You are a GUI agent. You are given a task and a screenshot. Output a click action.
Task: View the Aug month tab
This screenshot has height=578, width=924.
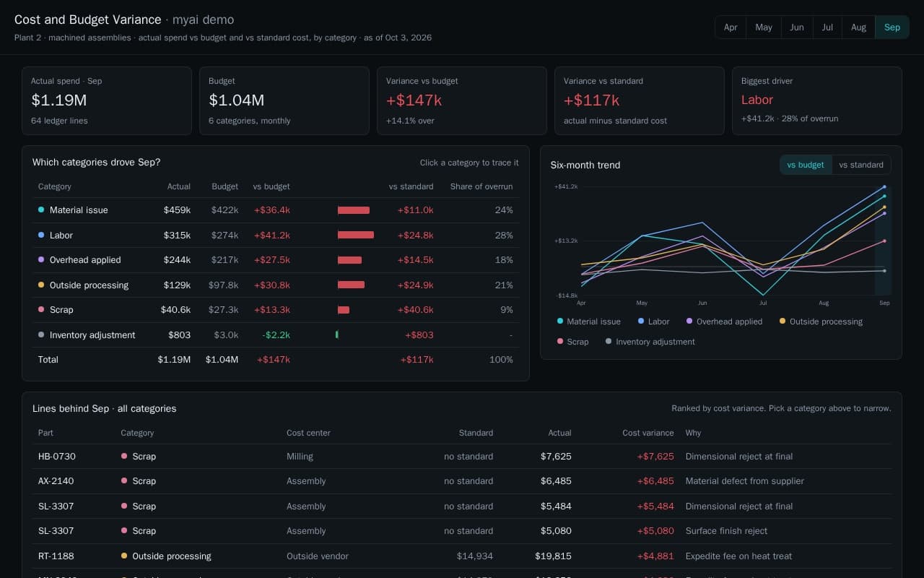pos(858,27)
